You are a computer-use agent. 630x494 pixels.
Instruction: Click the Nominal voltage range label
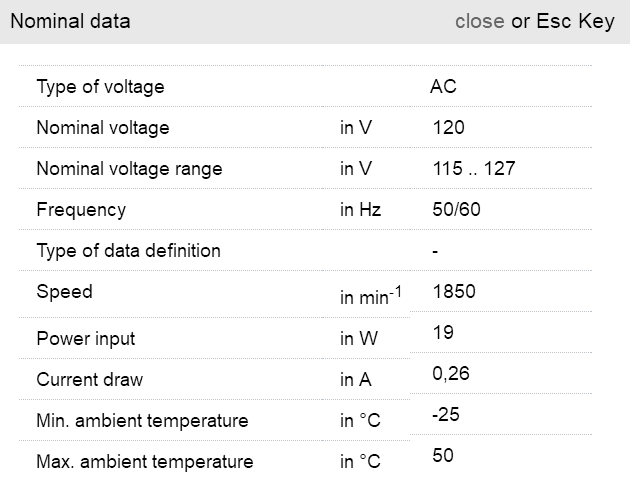coord(129,169)
